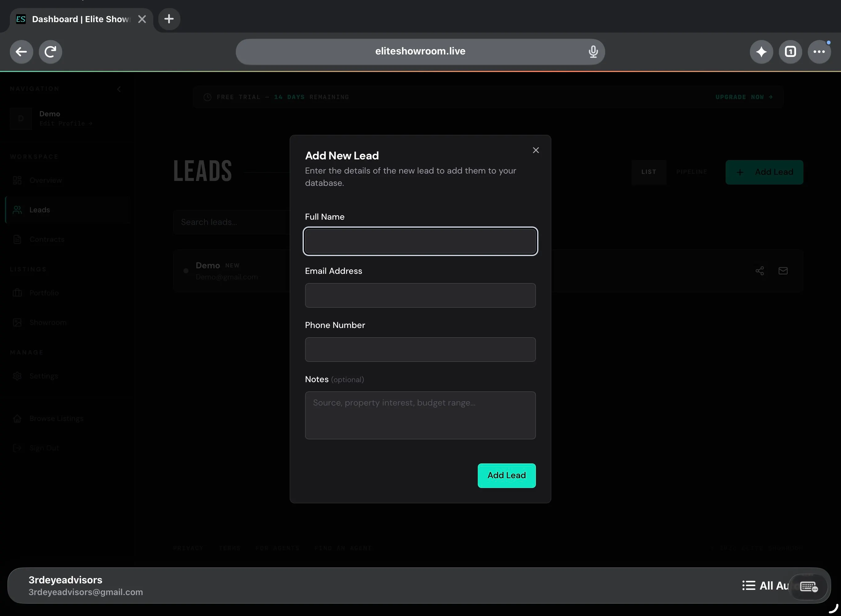
Task: Reload the page with the refresh icon
Action: pos(50,51)
